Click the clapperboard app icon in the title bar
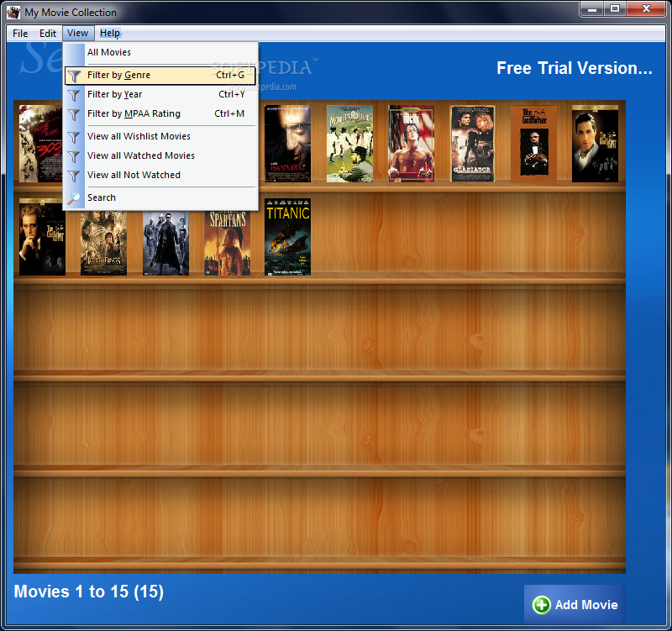Viewport: 672px width, 631px height. [x=13, y=12]
